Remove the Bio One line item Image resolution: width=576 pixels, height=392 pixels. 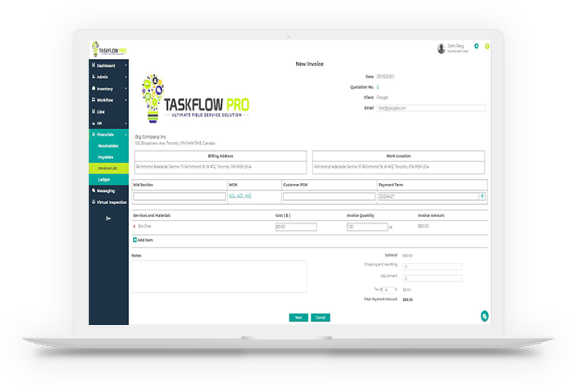pyautogui.click(x=134, y=227)
